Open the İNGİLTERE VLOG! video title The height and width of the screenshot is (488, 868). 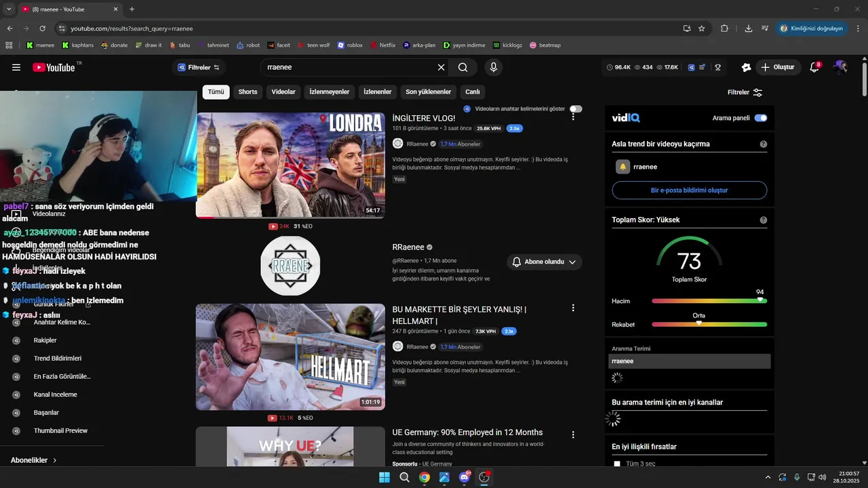coord(423,118)
